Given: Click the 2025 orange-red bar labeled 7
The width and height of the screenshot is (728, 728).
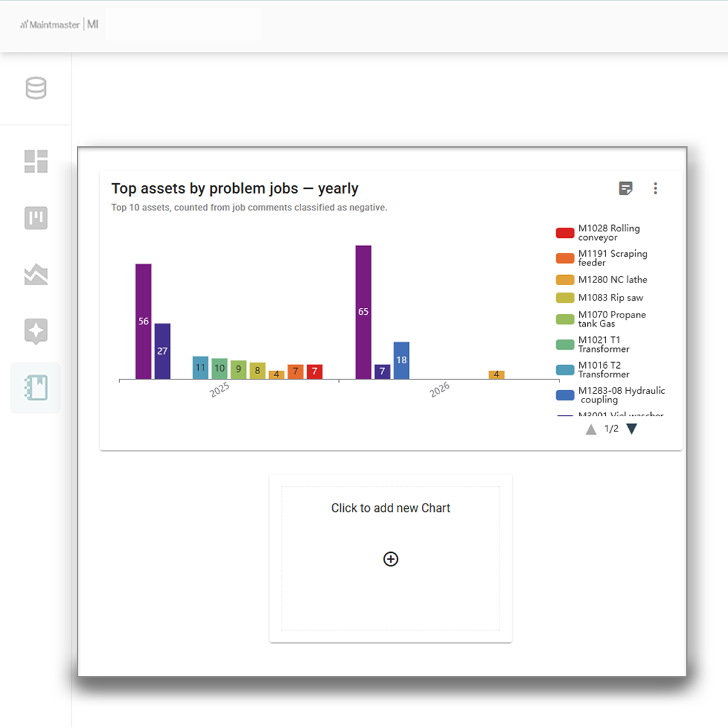Looking at the screenshot, I should (x=296, y=371).
